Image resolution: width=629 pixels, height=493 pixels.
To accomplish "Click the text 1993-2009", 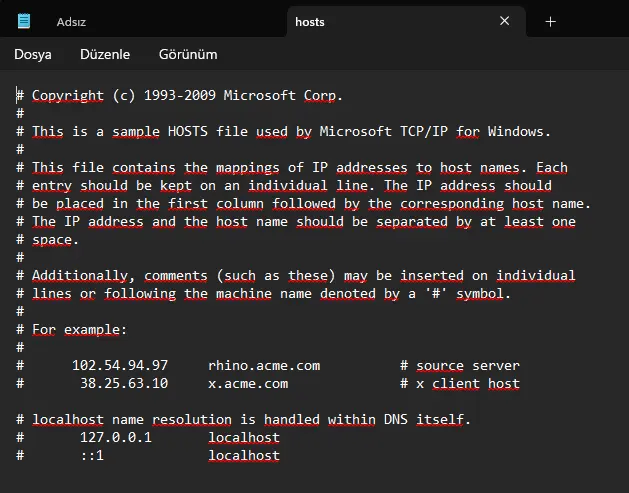I will pyautogui.click(x=180, y=95).
